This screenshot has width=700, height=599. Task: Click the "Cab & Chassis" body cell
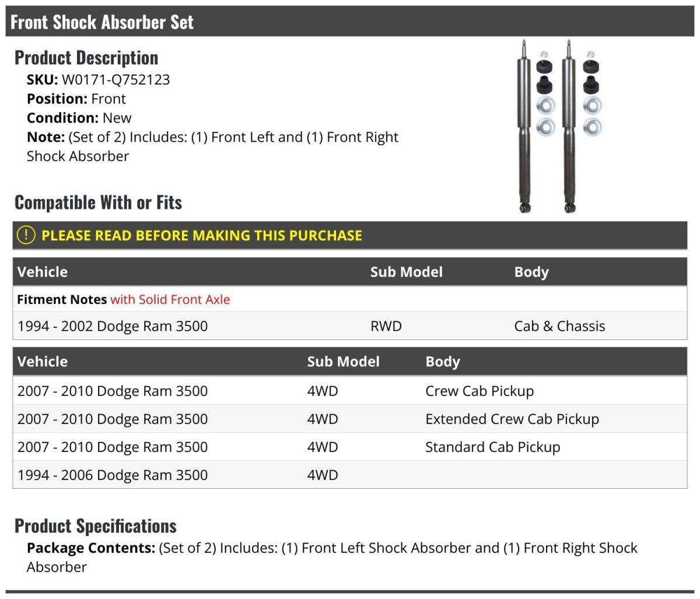point(559,326)
